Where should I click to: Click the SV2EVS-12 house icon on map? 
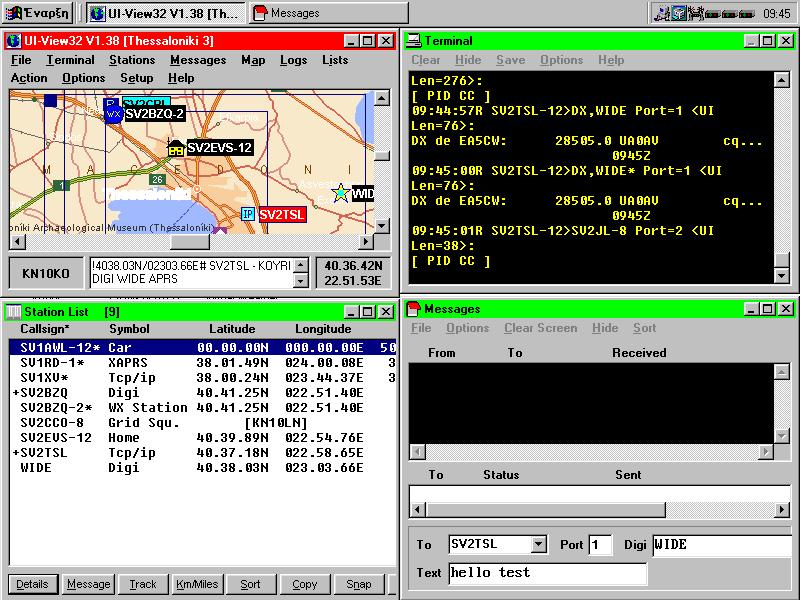pos(176,147)
